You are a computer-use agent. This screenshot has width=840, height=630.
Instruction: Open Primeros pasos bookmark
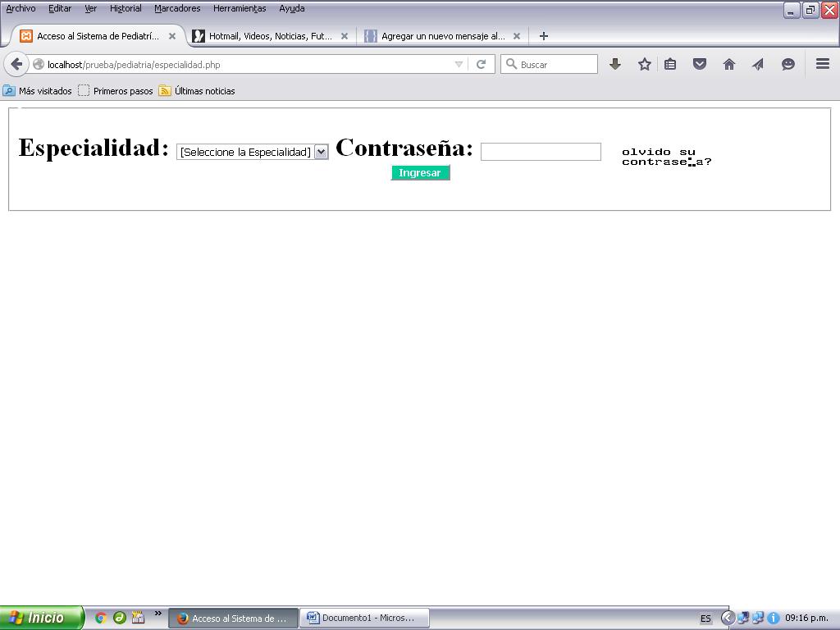pos(116,90)
